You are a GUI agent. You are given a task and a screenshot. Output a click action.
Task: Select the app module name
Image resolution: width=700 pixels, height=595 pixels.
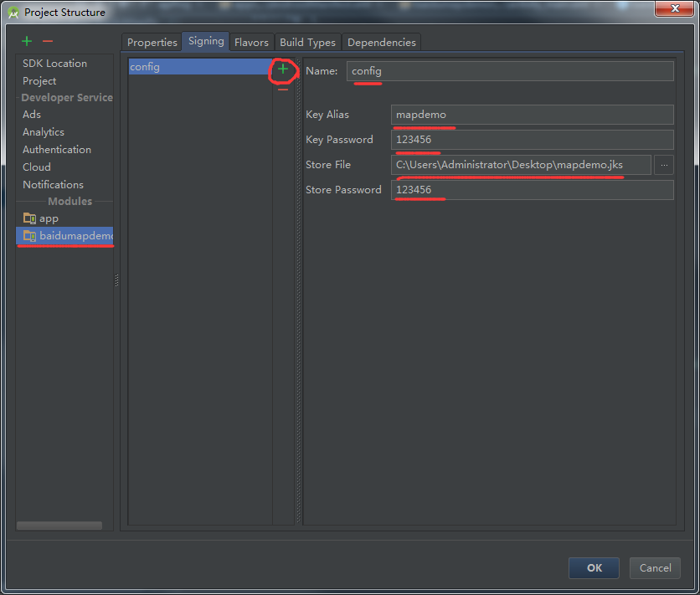pyautogui.click(x=49, y=218)
